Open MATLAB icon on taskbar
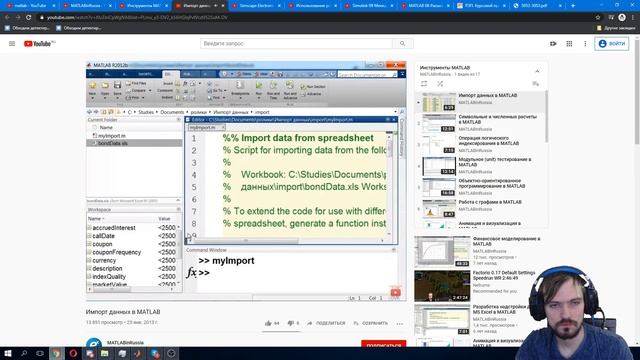This screenshot has width=640, height=360. (138, 353)
